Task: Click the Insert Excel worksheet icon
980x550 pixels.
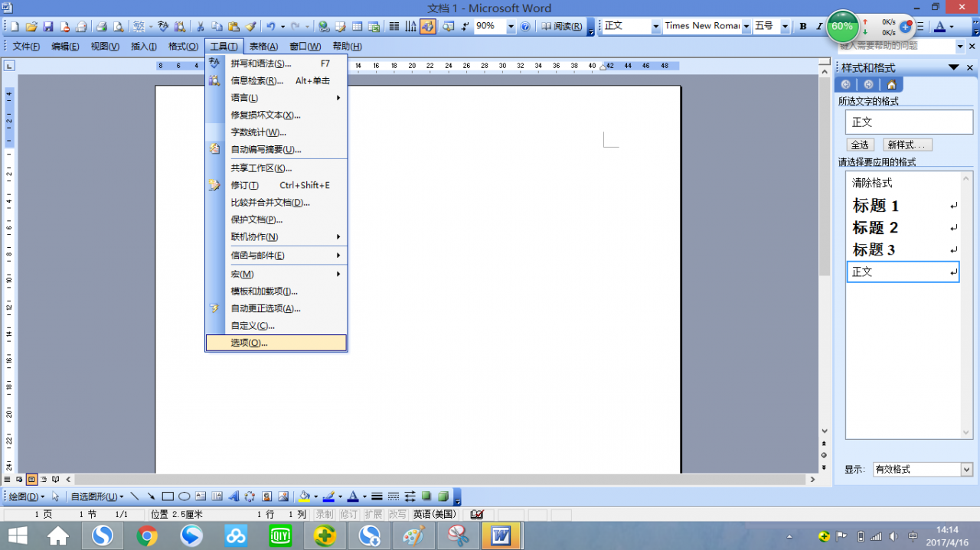Action: point(374,27)
